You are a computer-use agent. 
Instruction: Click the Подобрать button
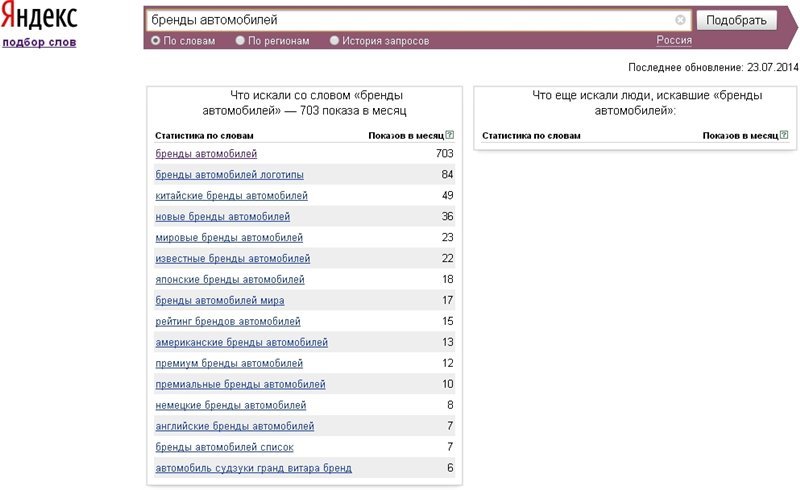(x=736, y=20)
